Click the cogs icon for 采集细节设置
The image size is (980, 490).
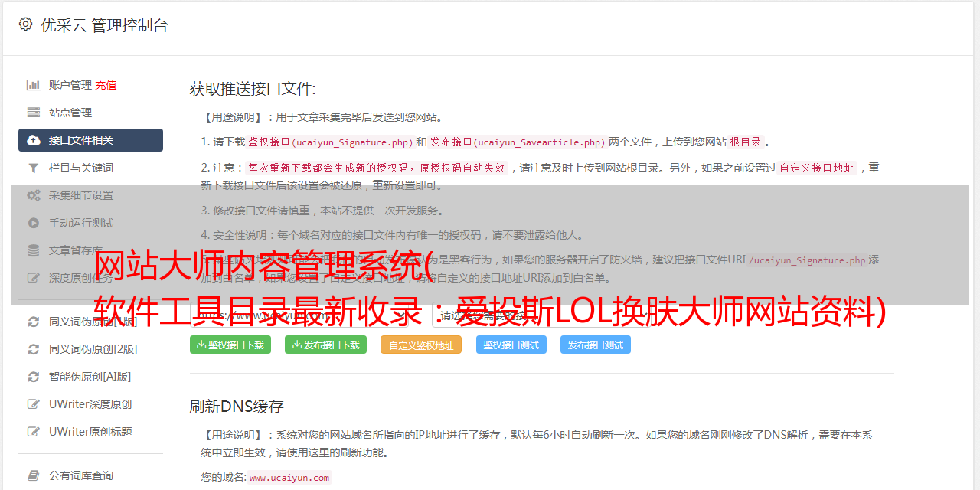34,195
